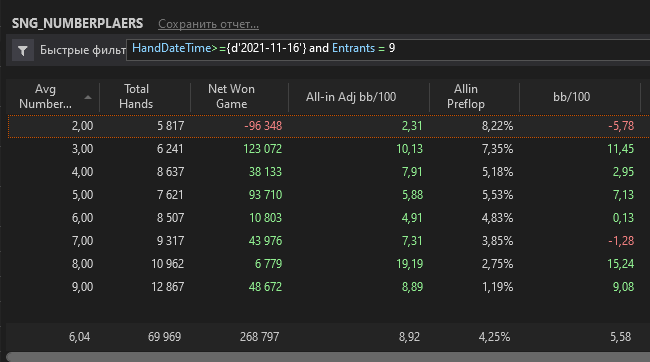This screenshot has height=362, width=650.
Task: Select the row with 12 867 hands
Action: (329, 287)
